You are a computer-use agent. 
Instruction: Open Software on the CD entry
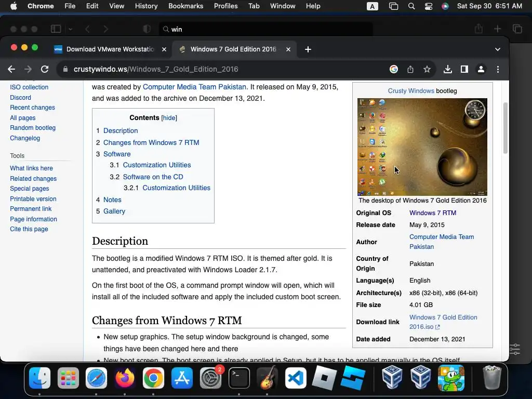[x=153, y=177]
